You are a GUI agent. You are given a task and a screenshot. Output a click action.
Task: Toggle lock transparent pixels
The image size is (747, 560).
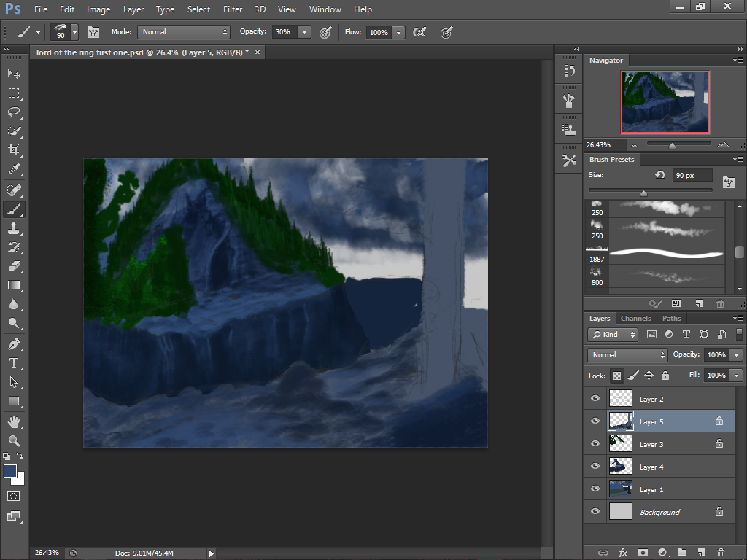pos(616,376)
